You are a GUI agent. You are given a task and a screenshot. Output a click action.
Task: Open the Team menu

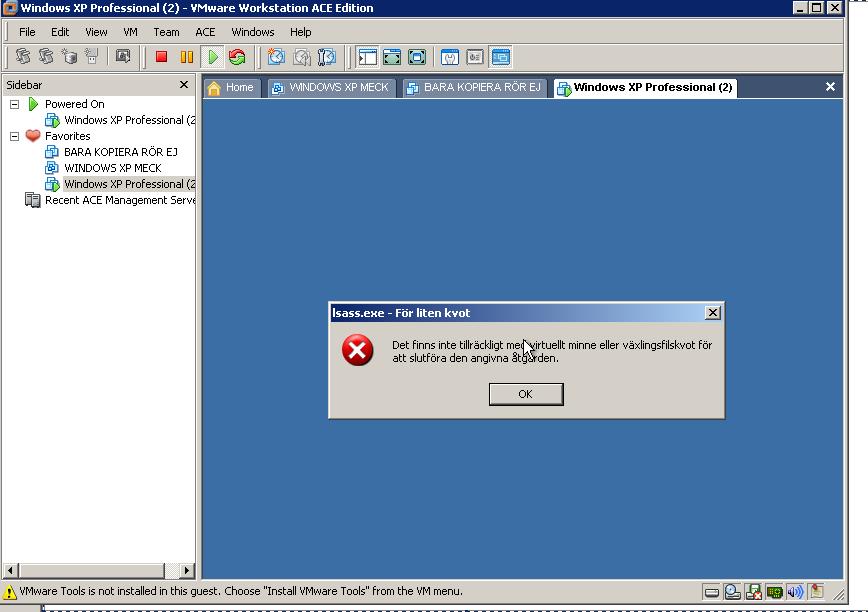tap(166, 32)
